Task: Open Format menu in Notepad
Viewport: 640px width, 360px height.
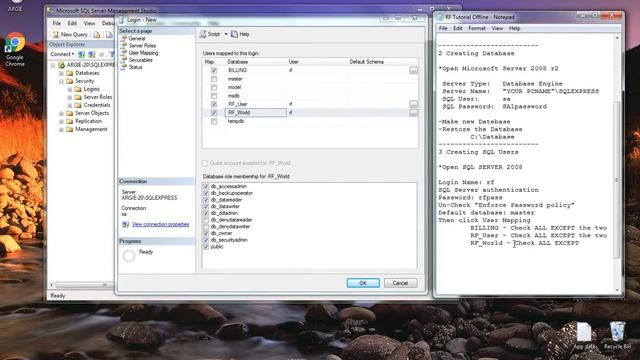Action: (477, 28)
